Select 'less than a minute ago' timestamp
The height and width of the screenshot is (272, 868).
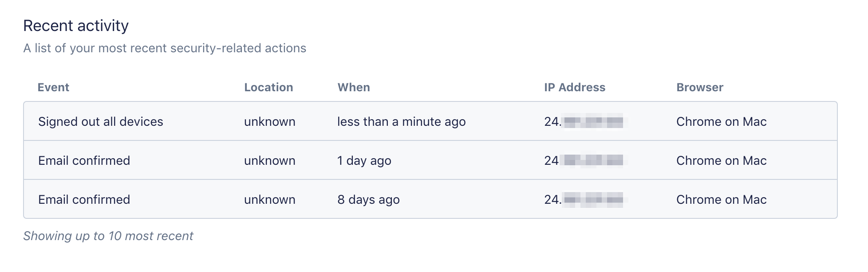point(401,121)
